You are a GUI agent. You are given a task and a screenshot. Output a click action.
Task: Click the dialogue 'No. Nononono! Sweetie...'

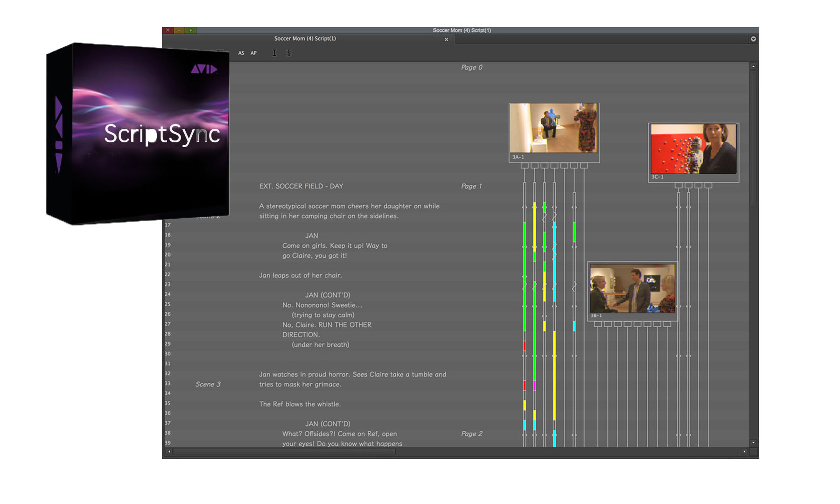[322, 305]
